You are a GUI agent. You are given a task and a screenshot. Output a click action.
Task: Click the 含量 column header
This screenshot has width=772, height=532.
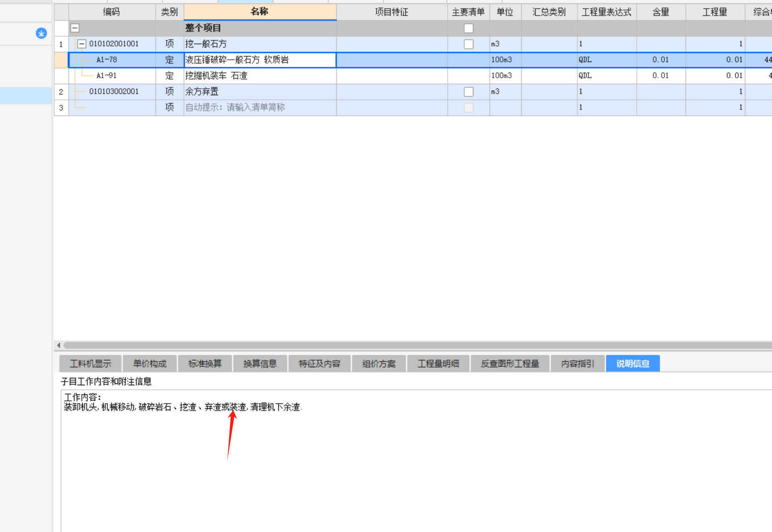661,12
